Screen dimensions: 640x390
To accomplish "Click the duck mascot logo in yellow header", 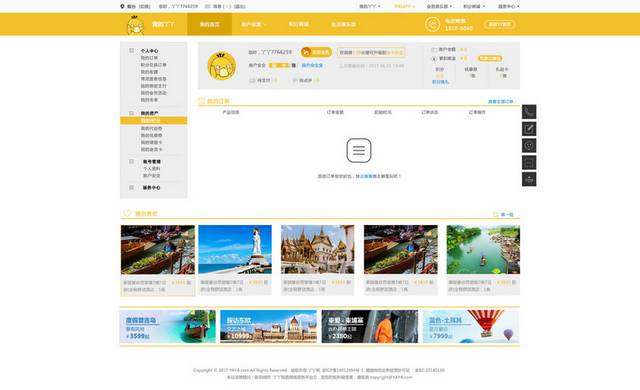I will point(135,25).
